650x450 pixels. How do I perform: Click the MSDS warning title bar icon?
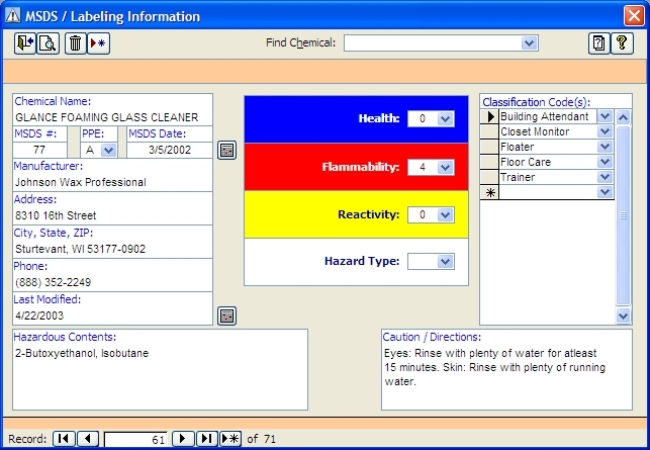pos(12,16)
